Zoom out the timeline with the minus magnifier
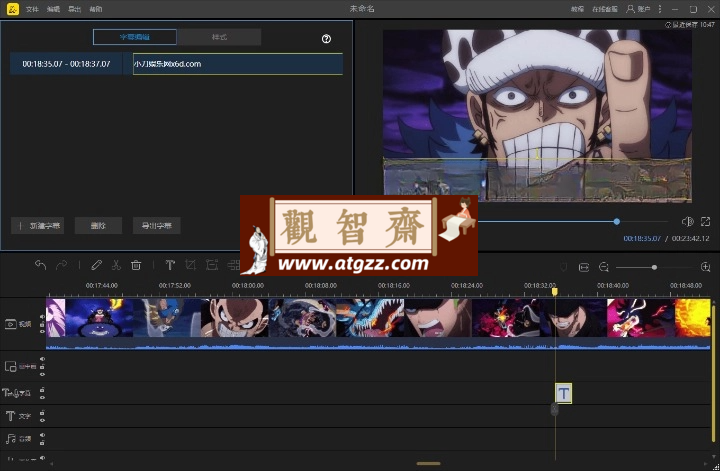 tap(604, 267)
